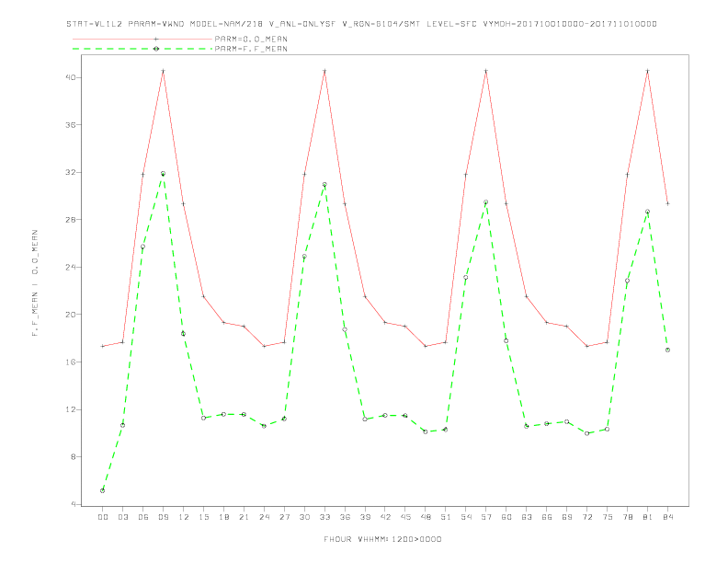
Task: Click the chart header line starting STAT=VL1L2
Action: (x=361, y=24)
